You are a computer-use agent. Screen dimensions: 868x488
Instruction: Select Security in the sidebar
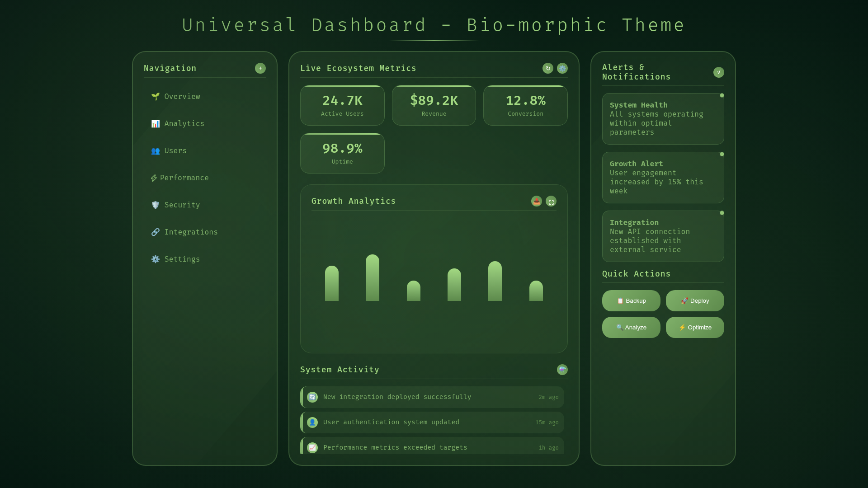(x=182, y=205)
